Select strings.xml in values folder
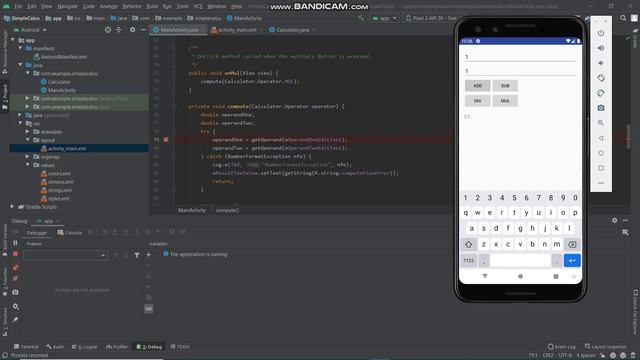Viewport: 640px width, 360px height. pyautogui.click(x=56, y=190)
